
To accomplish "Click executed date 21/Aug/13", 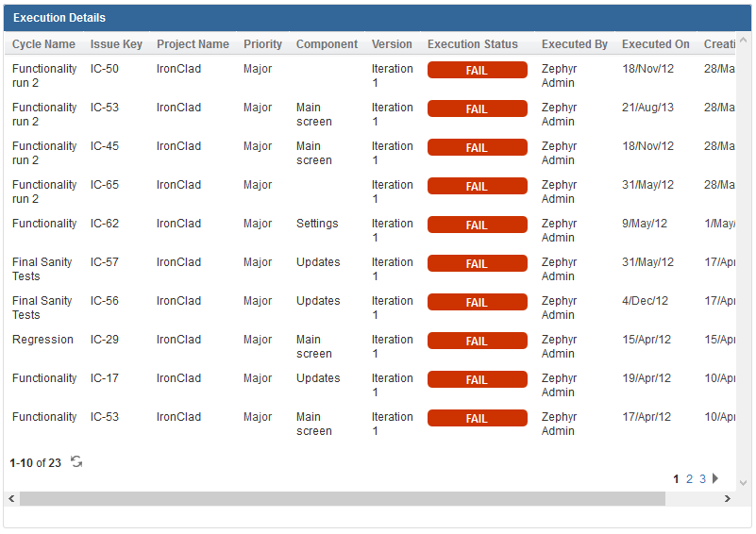I will point(647,108).
